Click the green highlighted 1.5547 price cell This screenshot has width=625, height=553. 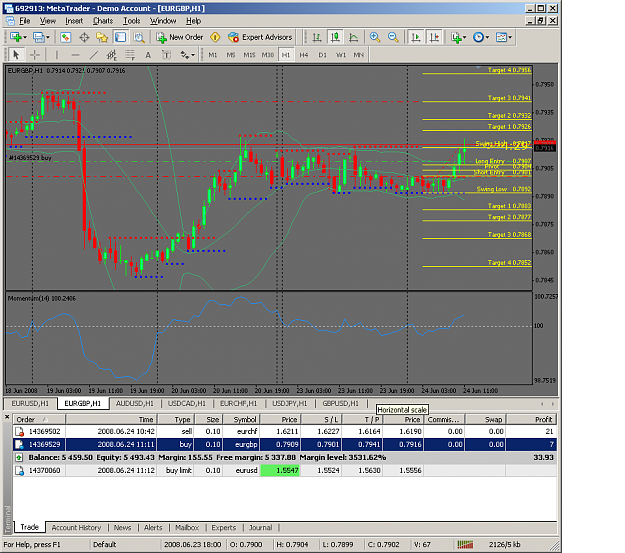point(280,470)
